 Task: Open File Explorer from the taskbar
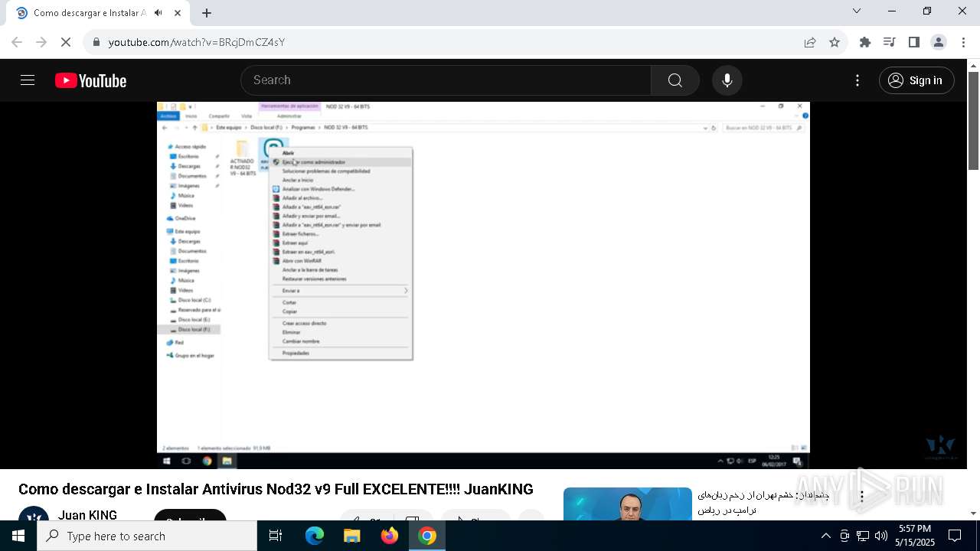pyautogui.click(x=352, y=536)
